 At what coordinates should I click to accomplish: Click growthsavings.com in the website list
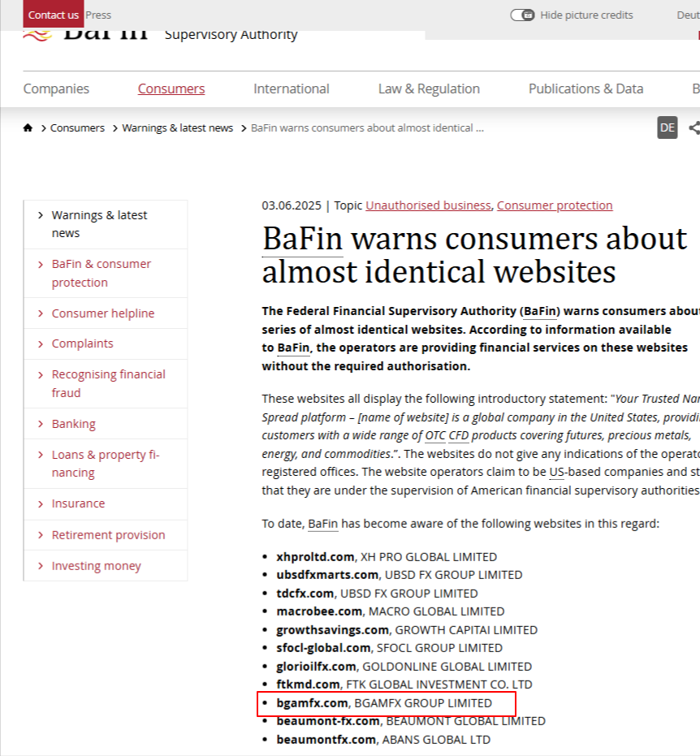[x=333, y=630]
